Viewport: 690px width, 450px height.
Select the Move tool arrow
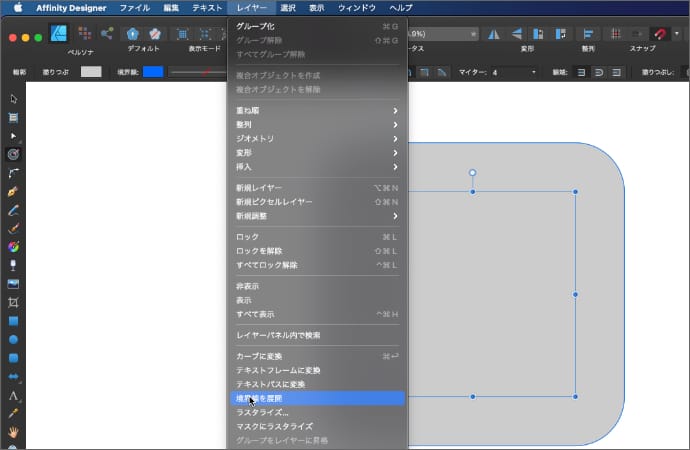pyautogui.click(x=13, y=99)
